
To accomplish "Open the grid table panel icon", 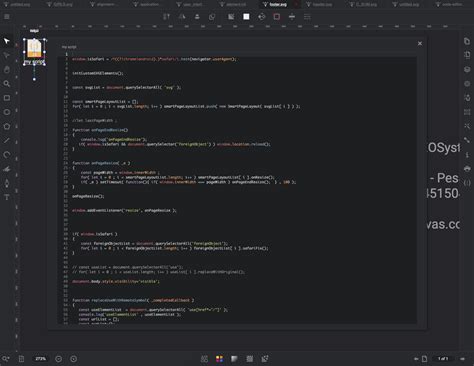I will 467,112.
